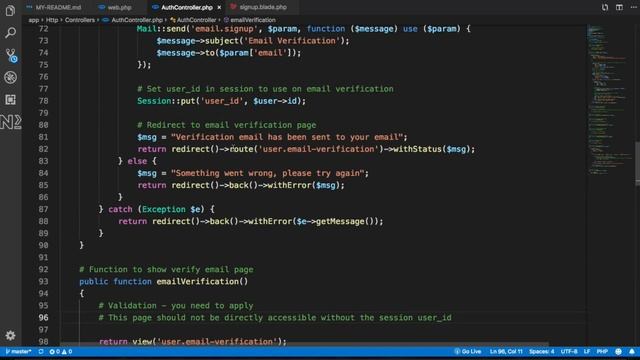640x360 pixels.
Task: Open the Explorer files icon
Action: (x=11, y=11)
